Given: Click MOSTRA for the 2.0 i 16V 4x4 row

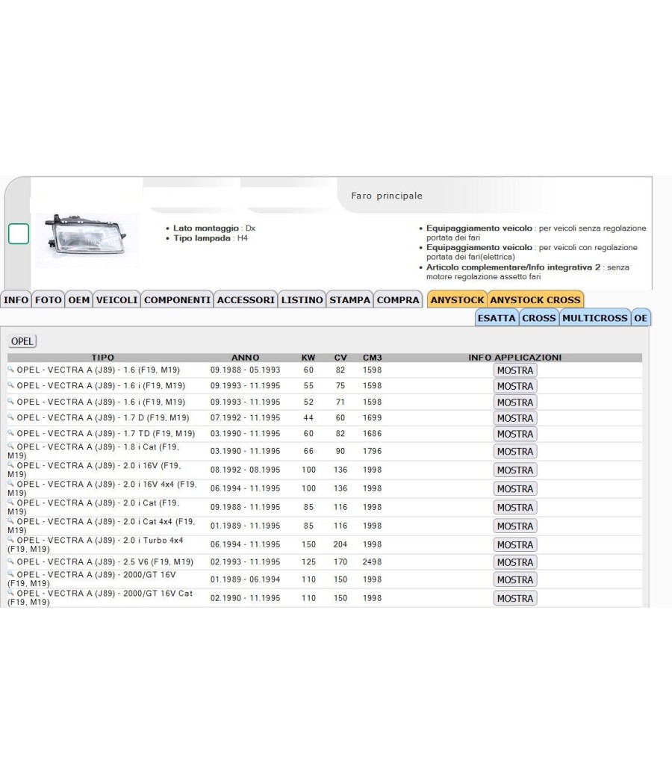Looking at the screenshot, I should pos(515,488).
